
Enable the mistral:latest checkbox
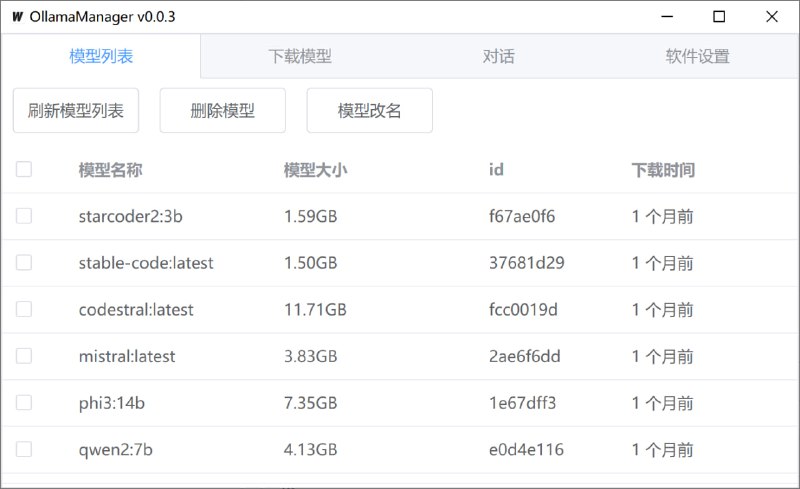coord(24,356)
